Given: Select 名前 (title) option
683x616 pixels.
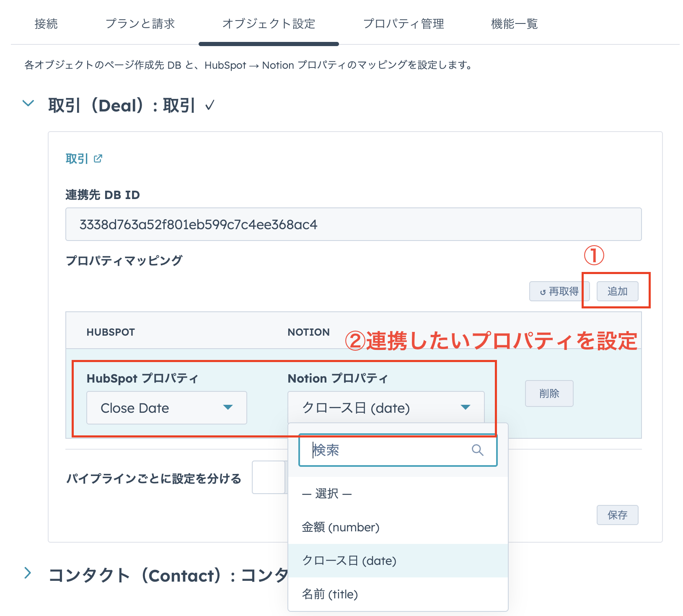Looking at the screenshot, I should coord(398,594).
